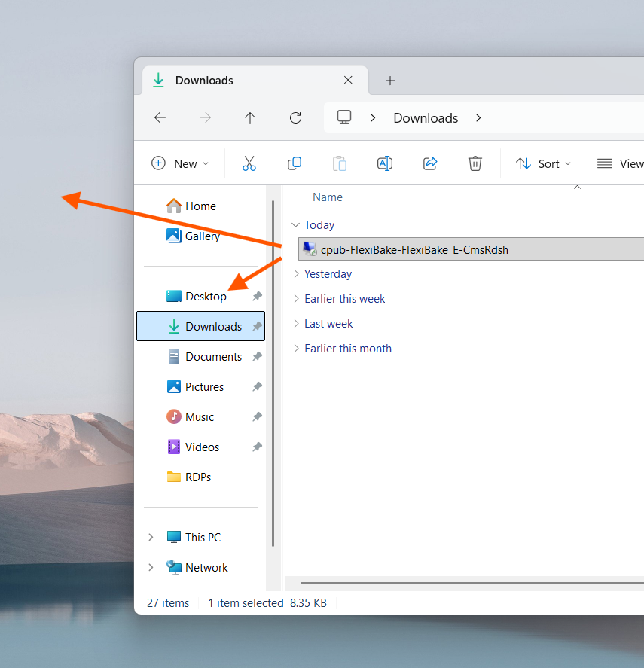Click the up-arrow navigation icon
The height and width of the screenshot is (668, 644).
250,118
